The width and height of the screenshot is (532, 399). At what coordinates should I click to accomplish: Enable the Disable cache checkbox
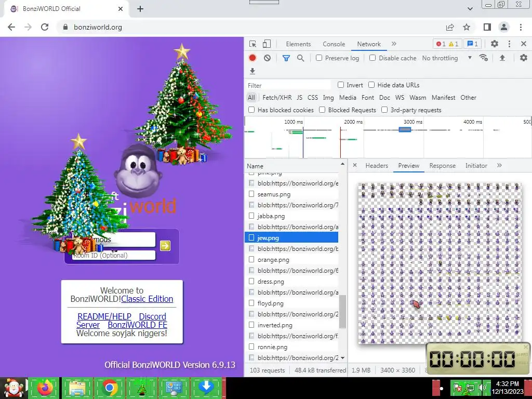click(x=373, y=58)
